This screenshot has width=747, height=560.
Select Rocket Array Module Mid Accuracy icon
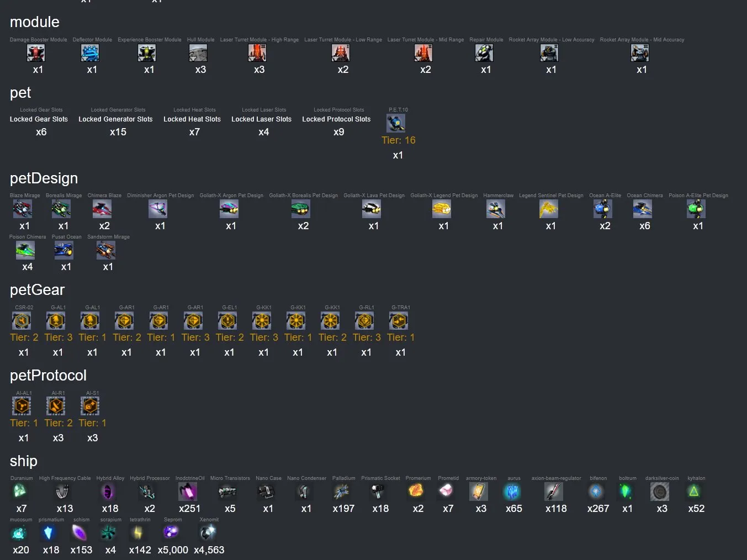640,53
